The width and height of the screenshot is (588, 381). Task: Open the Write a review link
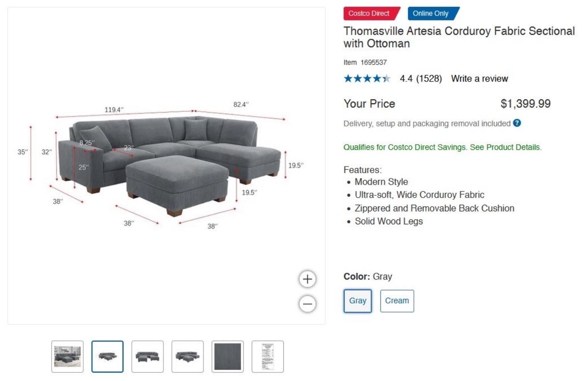tap(479, 79)
